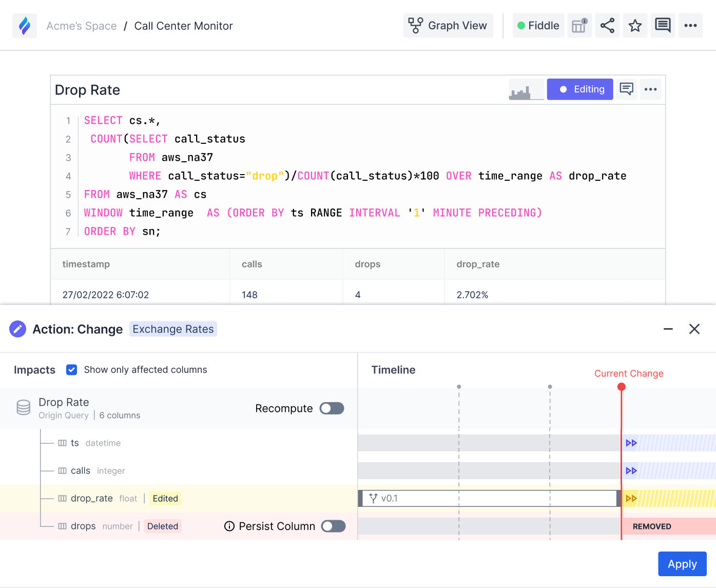Open the more options menu on Drop Rate panel

tap(650, 89)
